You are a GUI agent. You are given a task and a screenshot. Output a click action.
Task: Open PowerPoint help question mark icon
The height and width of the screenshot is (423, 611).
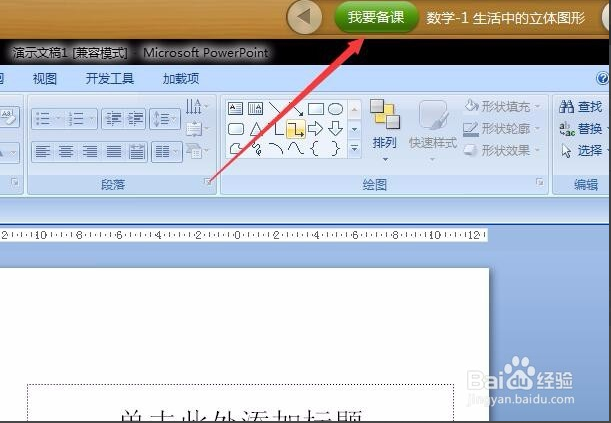(x=602, y=78)
